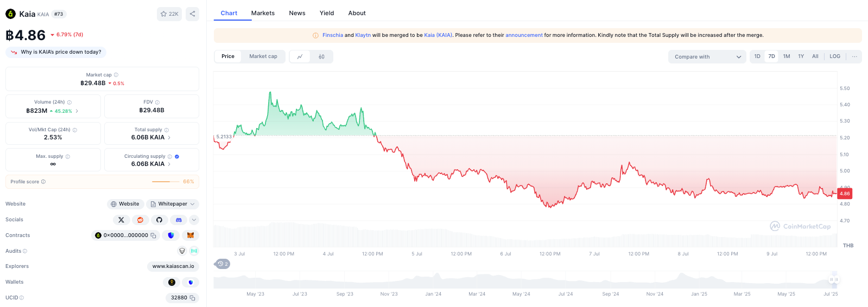Expand more socials with chevron

pos(194,220)
